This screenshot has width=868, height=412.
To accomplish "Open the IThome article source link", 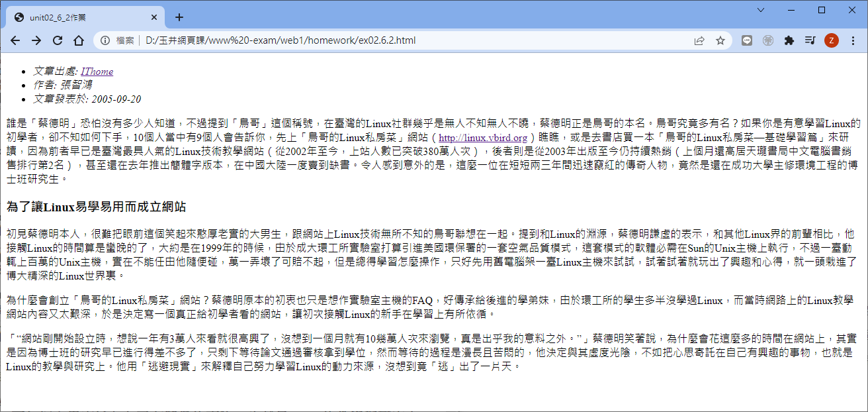I will (97, 71).
